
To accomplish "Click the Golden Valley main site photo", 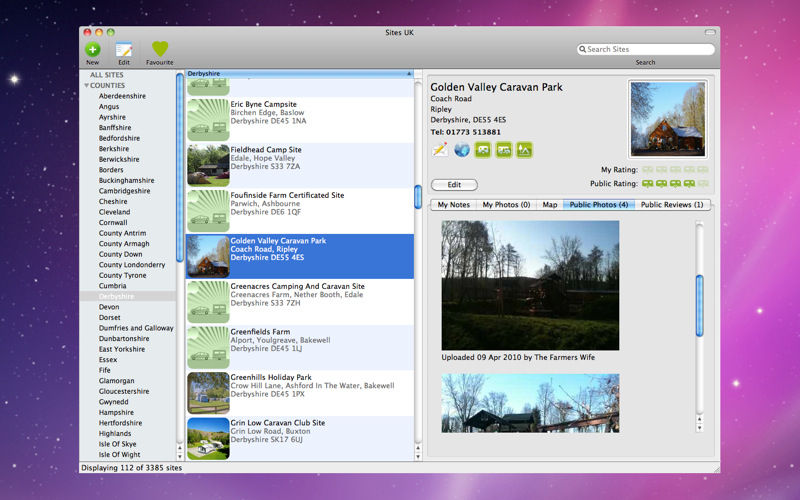I will click(x=668, y=119).
